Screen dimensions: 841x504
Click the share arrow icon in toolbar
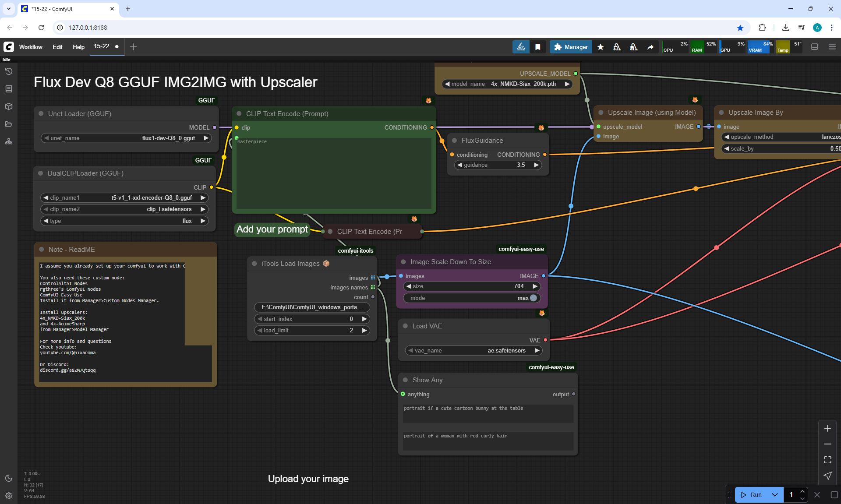coord(650,47)
